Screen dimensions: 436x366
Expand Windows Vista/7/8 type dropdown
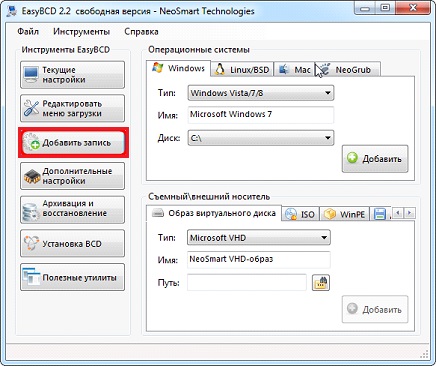(261, 93)
